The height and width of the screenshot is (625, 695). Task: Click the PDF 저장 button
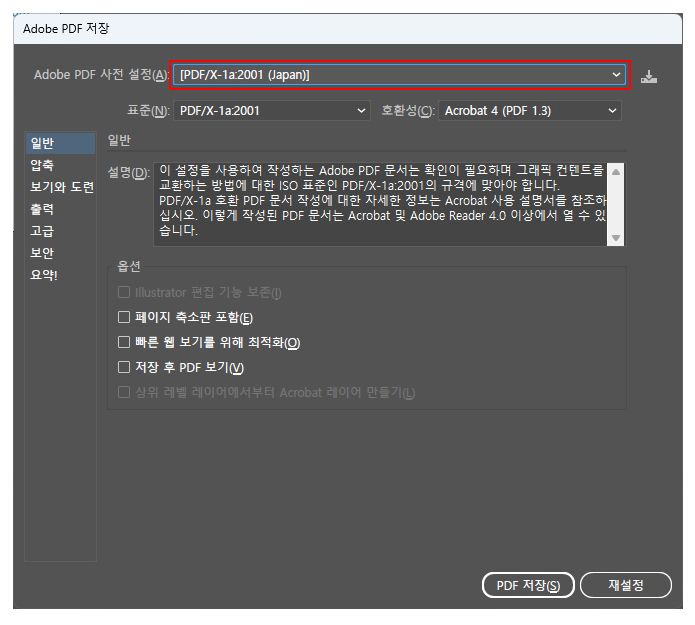point(527,585)
